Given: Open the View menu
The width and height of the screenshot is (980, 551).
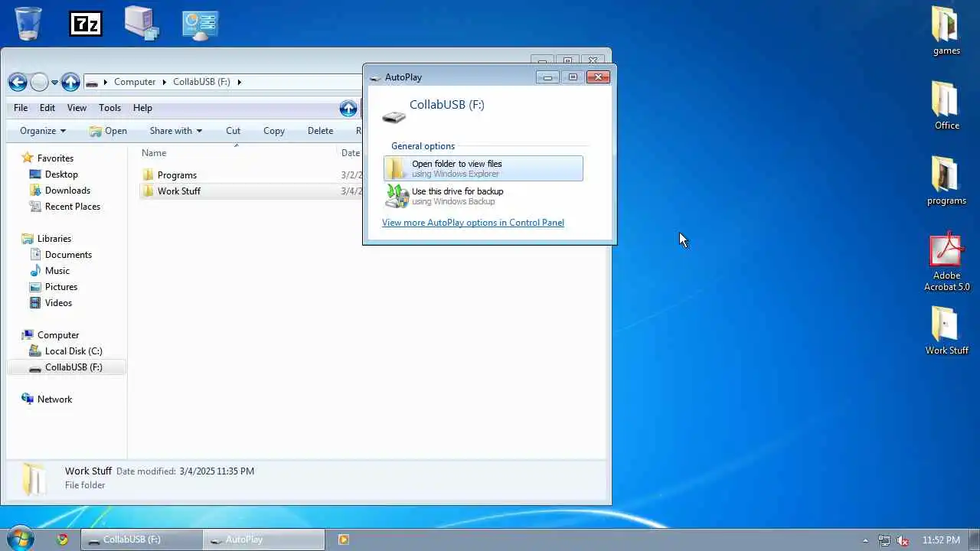Looking at the screenshot, I should [x=77, y=108].
